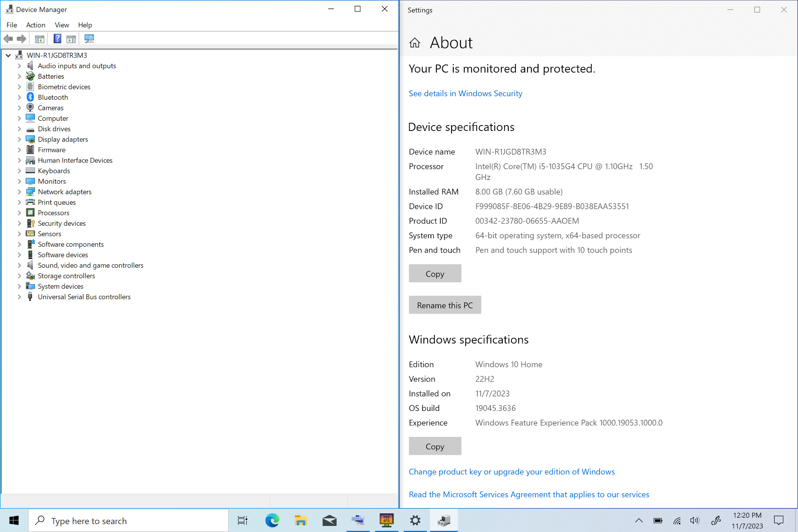The image size is (798, 532).
Task: Open the Action menu
Action: click(36, 25)
